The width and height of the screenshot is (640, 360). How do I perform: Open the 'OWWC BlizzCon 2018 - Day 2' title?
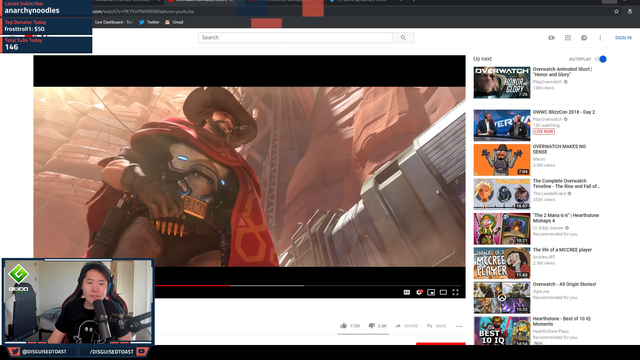click(x=564, y=112)
